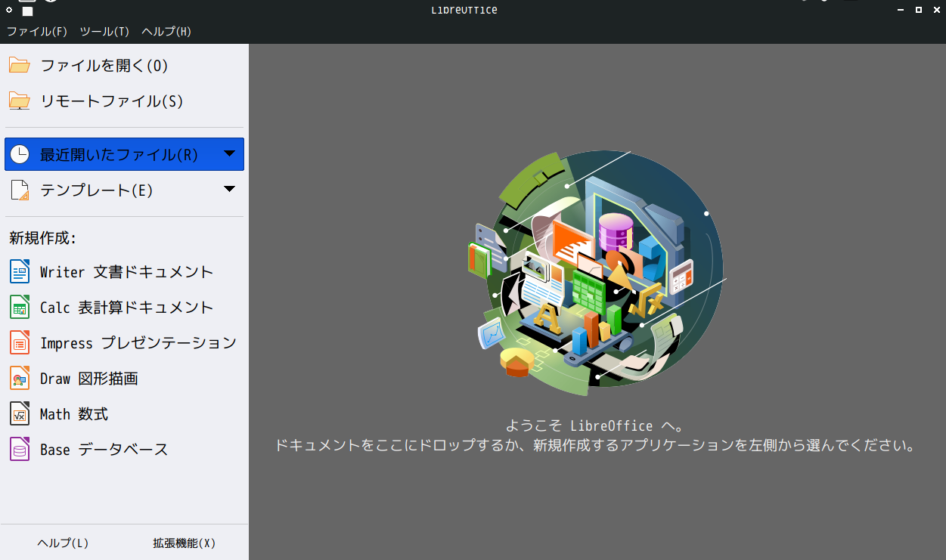Create a Writer 文書ドキュメント
Screen dimensions: 946x560
tap(124, 271)
